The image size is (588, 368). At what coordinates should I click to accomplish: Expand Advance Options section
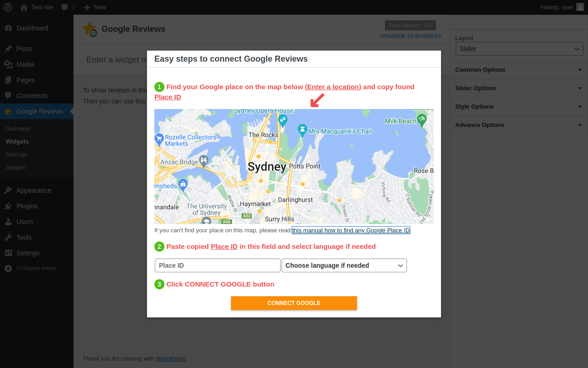pyautogui.click(x=519, y=125)
